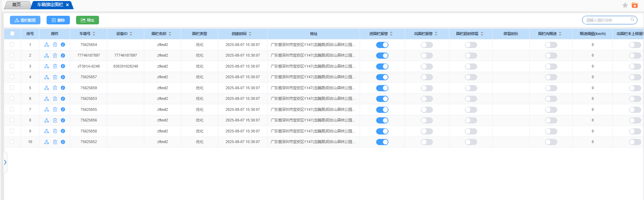Click the orange favorites folder icon

coord(635,5)
